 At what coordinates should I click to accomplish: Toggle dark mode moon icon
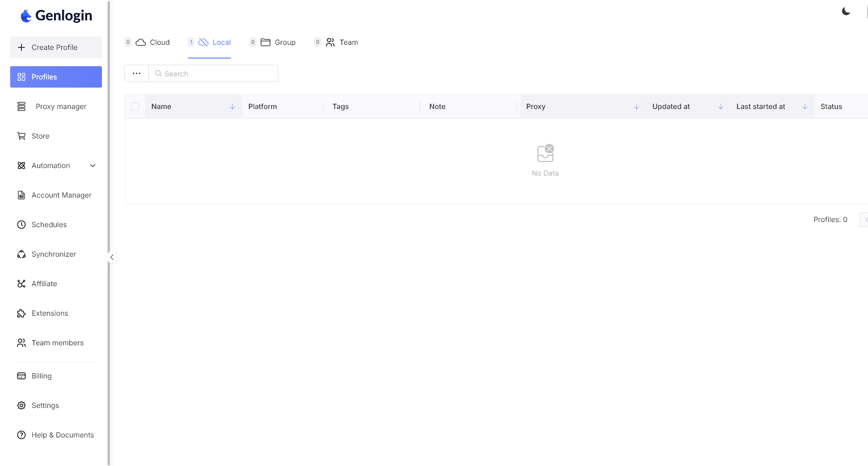[x=846, y=11]
